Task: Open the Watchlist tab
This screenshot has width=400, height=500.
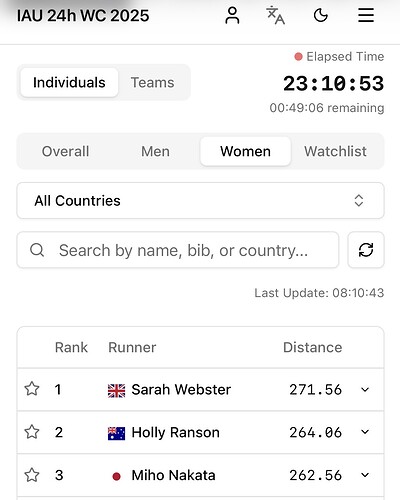Action: click(x=335, y=151)
